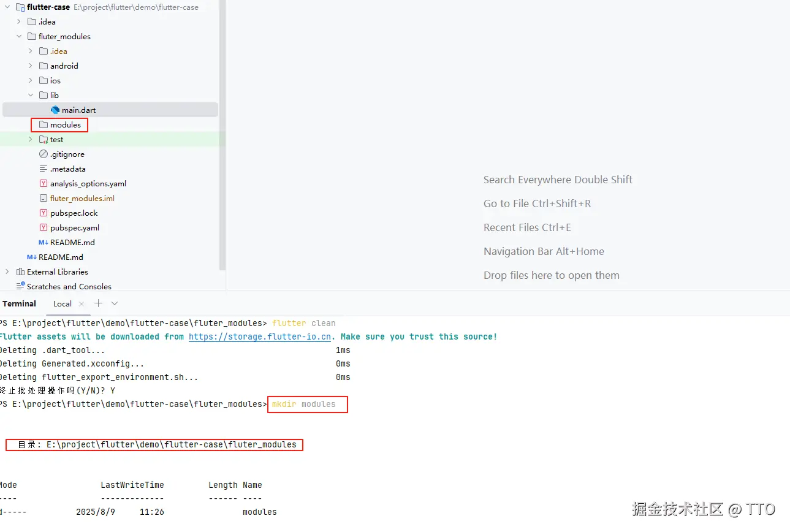Click the project tree vertical scrollbar
This screenshot has height=532, width=790.
[x=222, y=135]
